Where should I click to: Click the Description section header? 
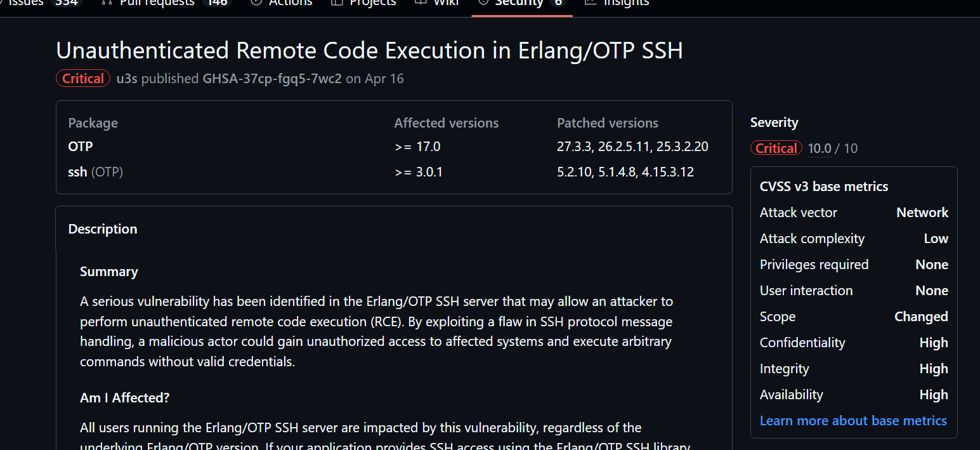103,229
